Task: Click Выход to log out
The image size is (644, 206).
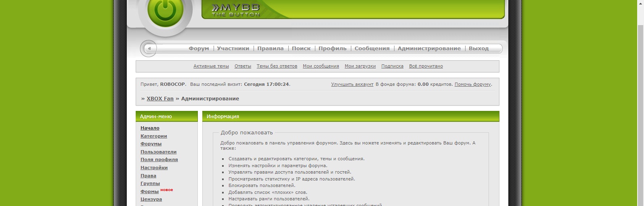Action: [x=478, y=49]
